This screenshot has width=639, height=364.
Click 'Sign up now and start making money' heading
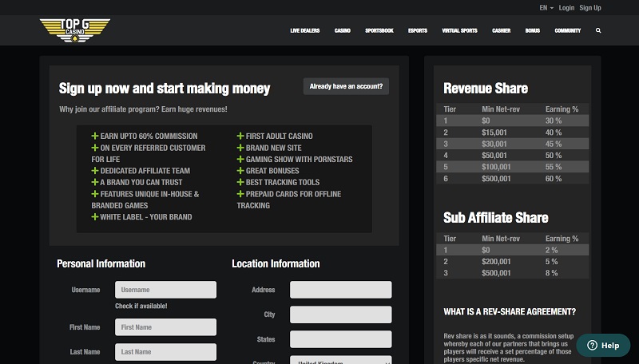(x=165, y=89)
